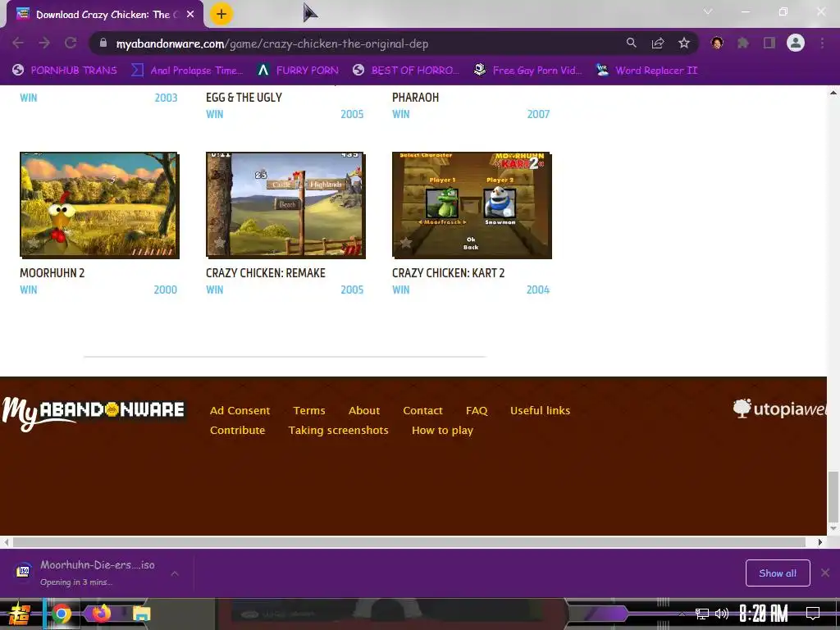Open the profile avatar icon

tap(796, 43)
